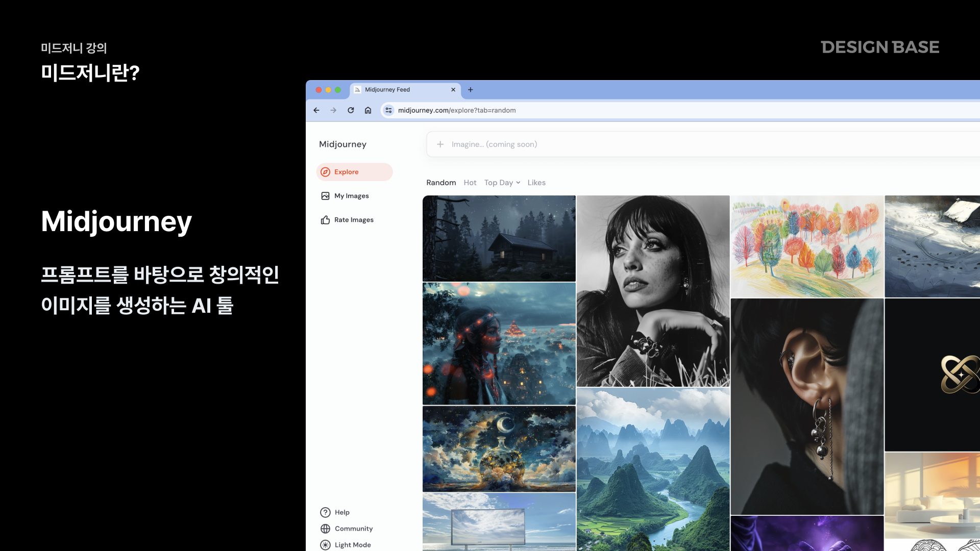
Task: Open the moon and bottle painting image
Action: 499,449
